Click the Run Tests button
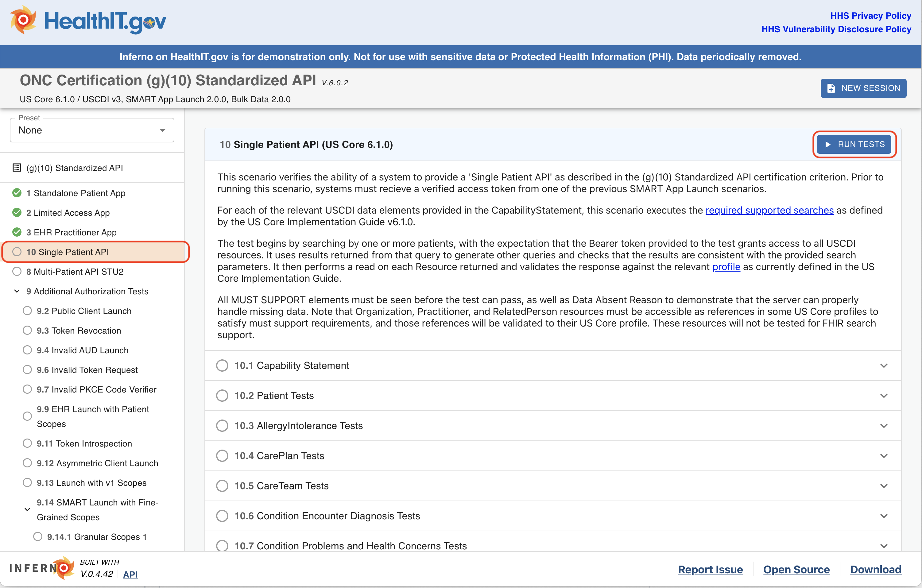Viewport: 922px width, 588px height. [854, 144]
